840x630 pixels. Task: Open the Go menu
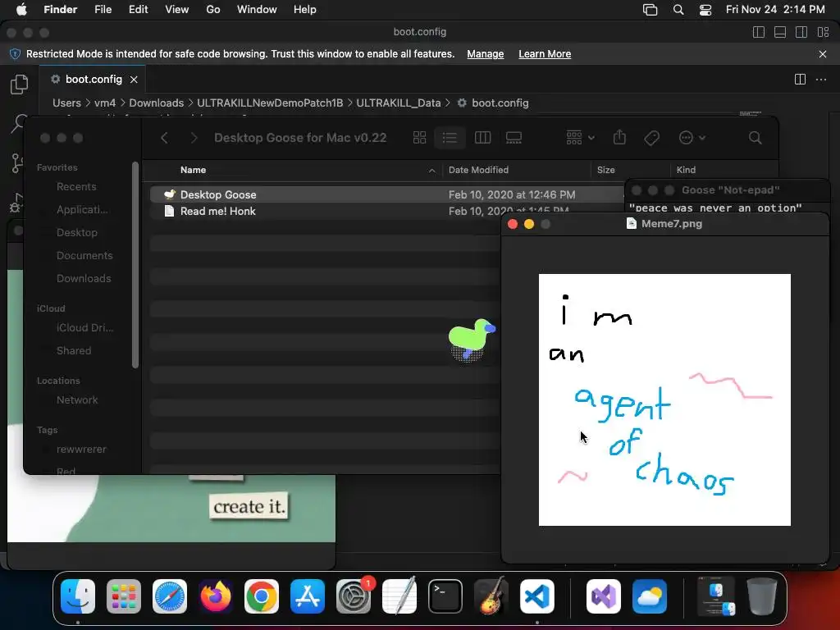click(x=213, y=10)
